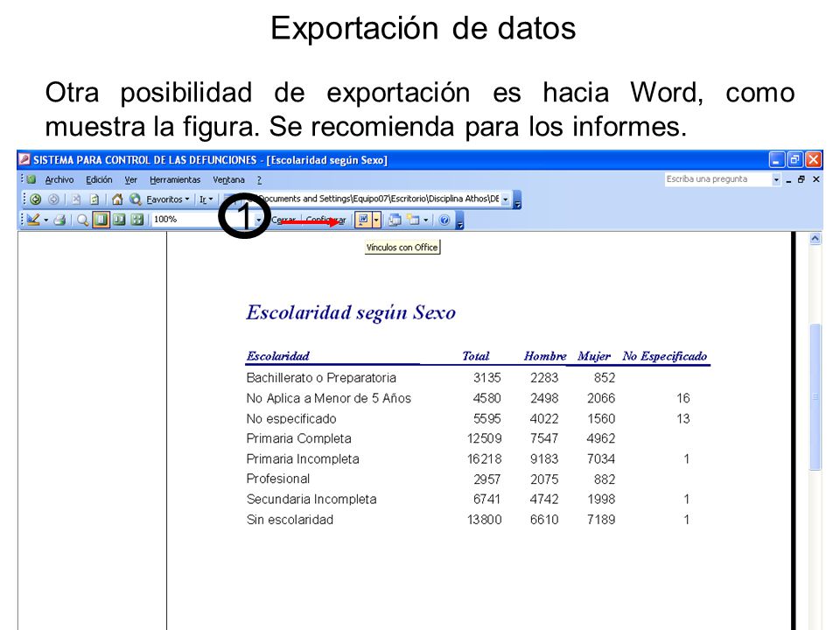
Task: Click the 'Profesional' row label
Action: (x=278, y=479)
